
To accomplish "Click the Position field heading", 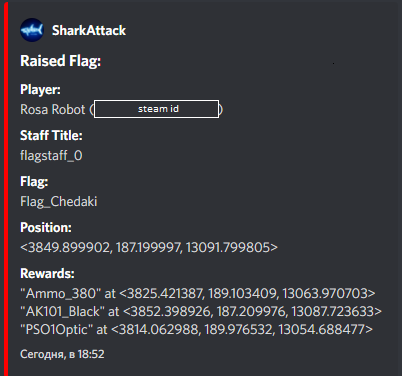I will pos(46,228).
